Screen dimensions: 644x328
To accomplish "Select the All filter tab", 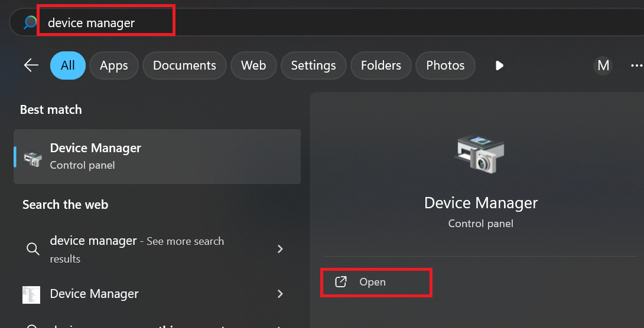I will 68,65.
